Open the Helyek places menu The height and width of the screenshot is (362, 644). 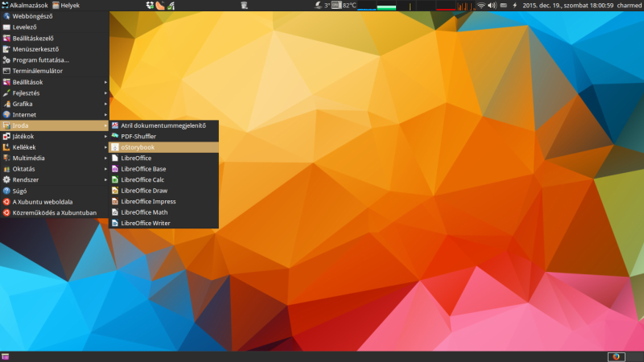pos(66,6)
